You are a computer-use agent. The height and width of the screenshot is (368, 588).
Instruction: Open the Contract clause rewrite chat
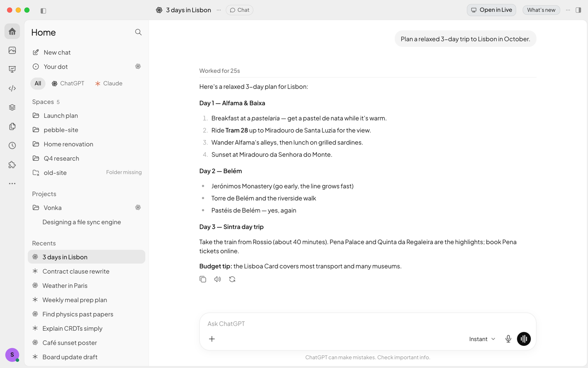pos(86,271)
